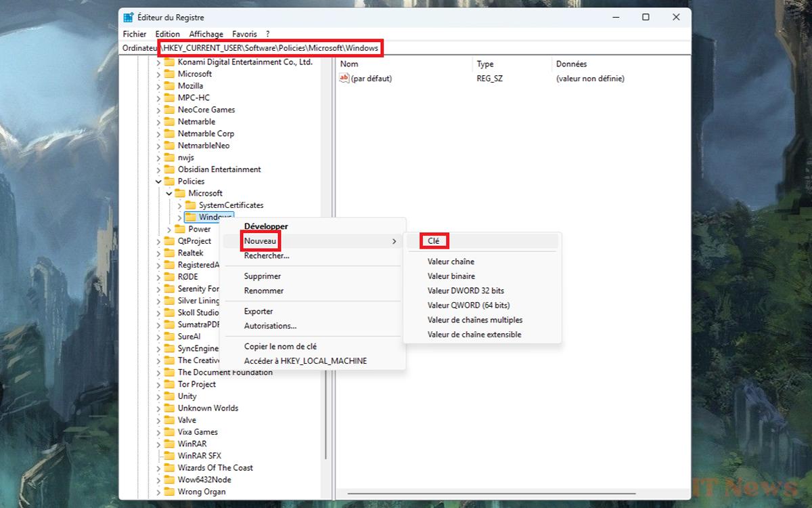
Task: Click the Power folder icon
Action: [180, 229]
